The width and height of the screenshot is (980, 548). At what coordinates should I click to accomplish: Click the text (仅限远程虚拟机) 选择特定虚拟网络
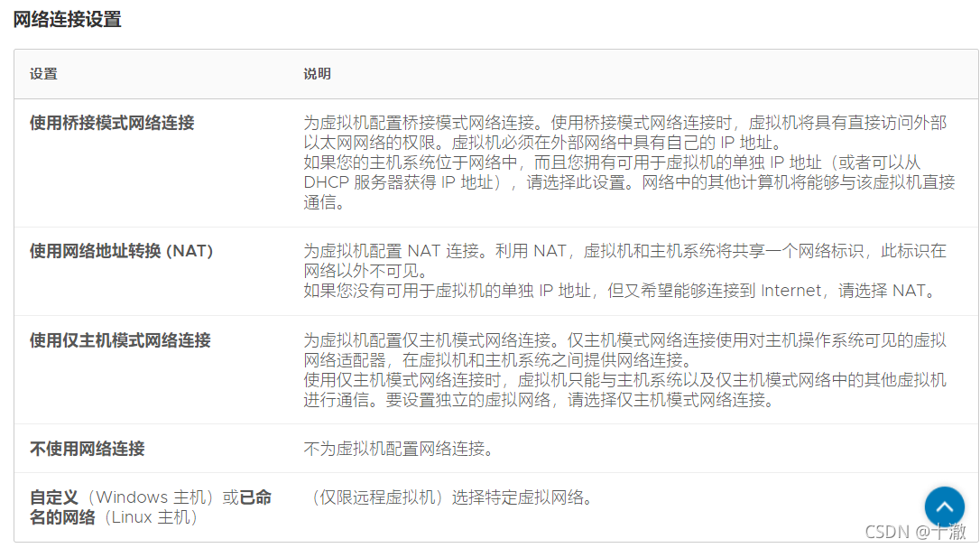[x=448, y=498]
